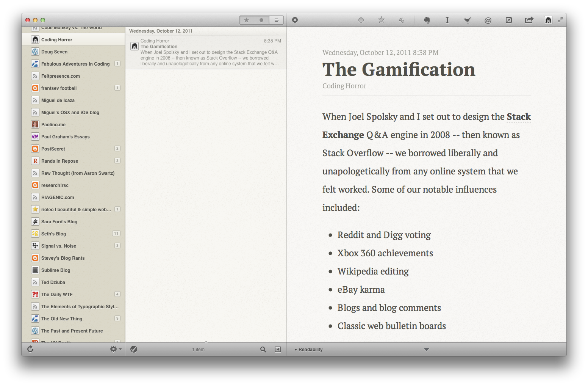
Task: Open article in Safari browser
Action: (x=509, y=20)
